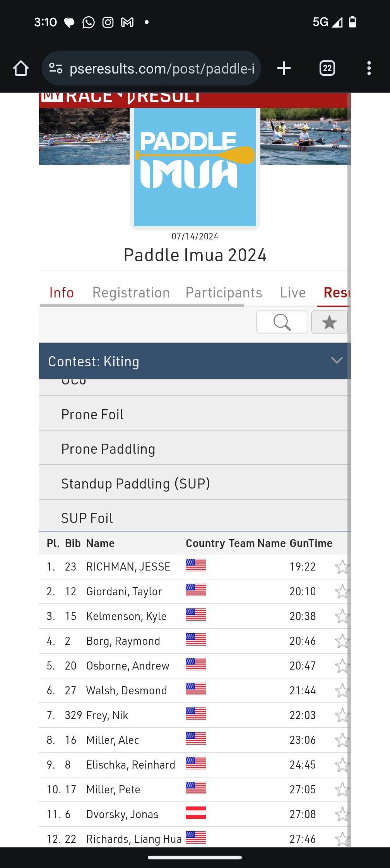
Task: Open the Registration tab
Action: coord(131,293)
